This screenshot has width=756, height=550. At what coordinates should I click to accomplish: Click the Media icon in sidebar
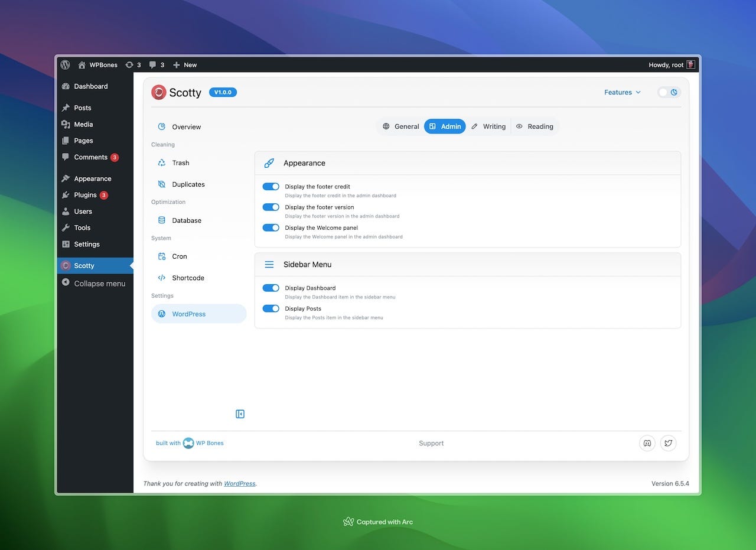pos(66,124)
